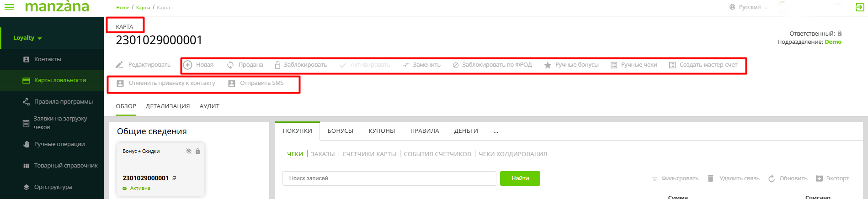Click the card number heading 2301029000001
The image size is (868, 199).
coord(159,40)
